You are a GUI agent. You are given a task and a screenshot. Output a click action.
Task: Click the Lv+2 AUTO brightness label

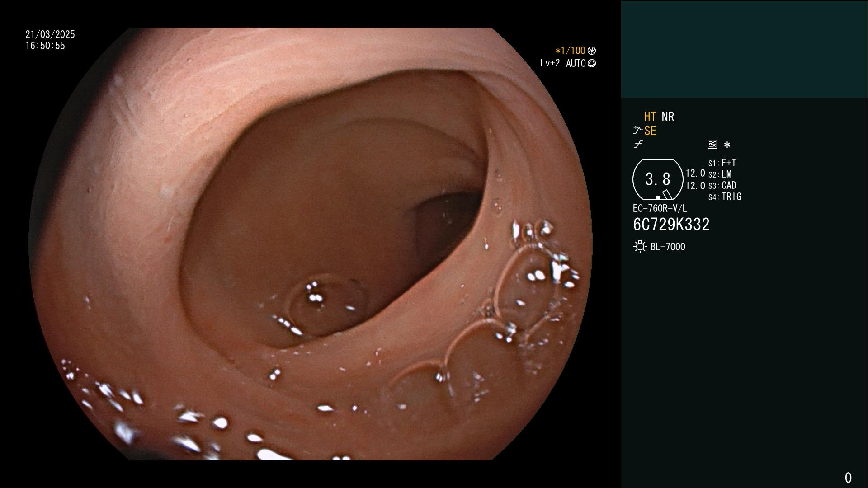coord(563,63)
